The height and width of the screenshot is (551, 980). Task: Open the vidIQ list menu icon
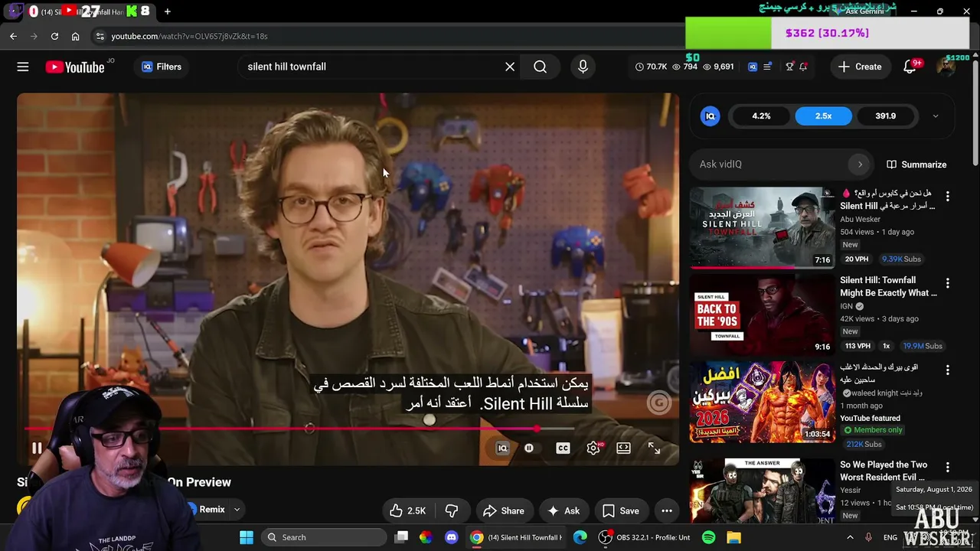pyautogui.click(x=767, y=67)
